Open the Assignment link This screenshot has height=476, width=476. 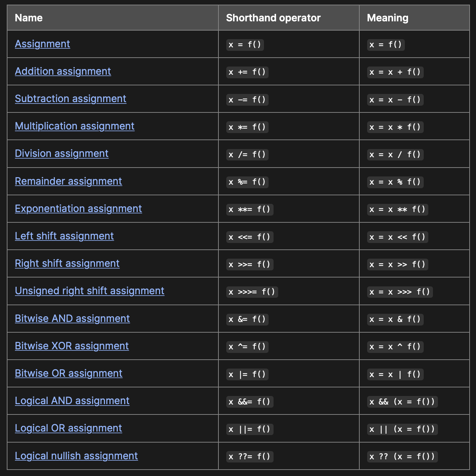42,44
